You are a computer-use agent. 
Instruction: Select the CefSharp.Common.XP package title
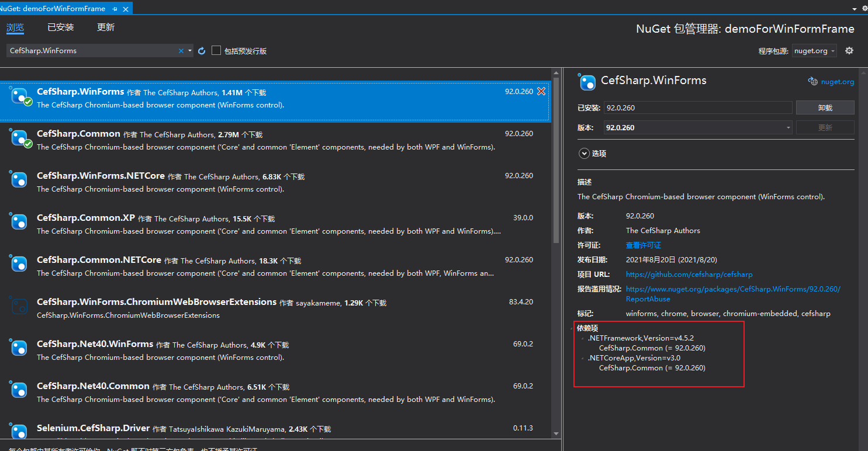point(86,218)
